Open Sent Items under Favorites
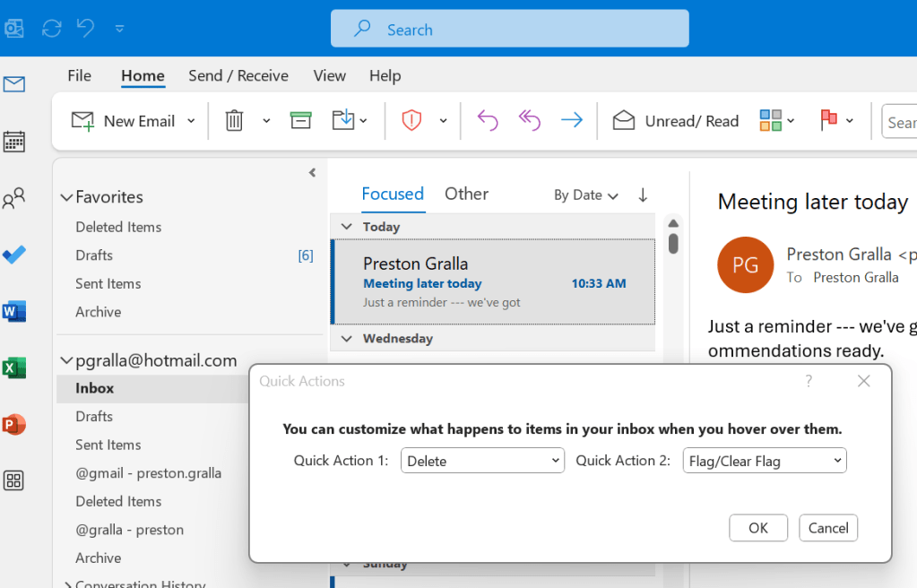 (108, 284)
